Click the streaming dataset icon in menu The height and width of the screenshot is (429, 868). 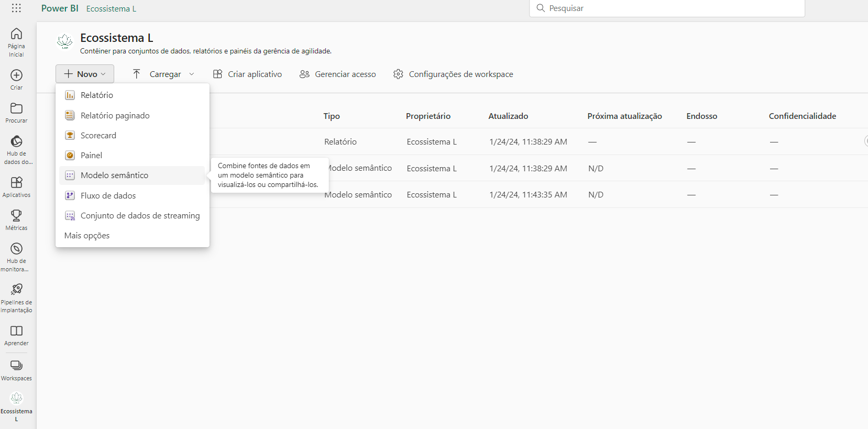tap(70, 216)
